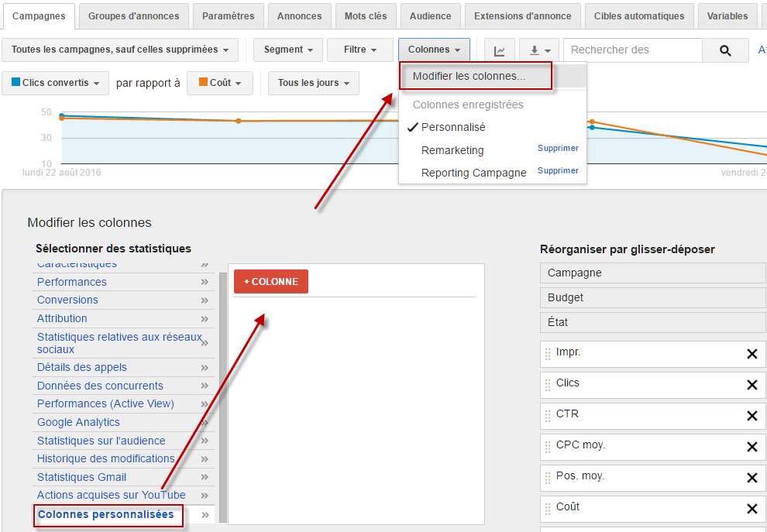The height and width of the screenshot is (532, 767).
Task: Grab the drag handle of Coût
Action: coord(548,509)
